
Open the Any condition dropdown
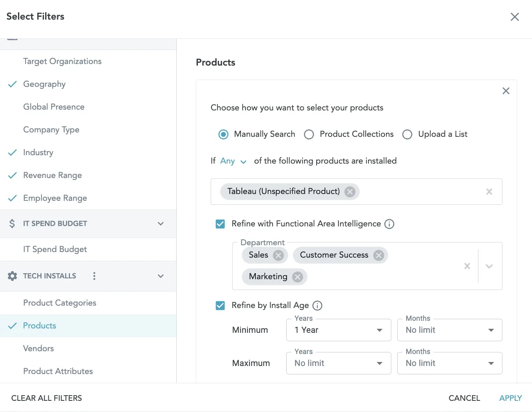tap(233, 161)
